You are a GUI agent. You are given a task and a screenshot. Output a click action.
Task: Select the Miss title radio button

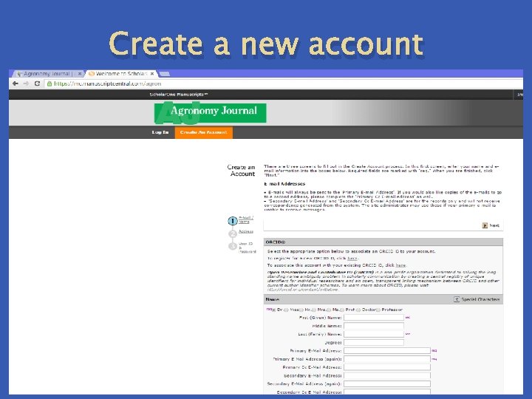click(286, 310)
